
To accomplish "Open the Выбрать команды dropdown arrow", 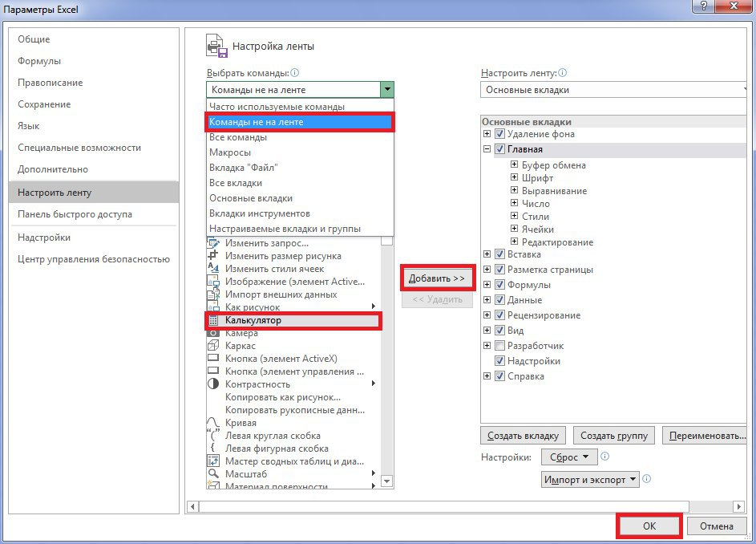I will pyautogui.click(x=387, y=90).
